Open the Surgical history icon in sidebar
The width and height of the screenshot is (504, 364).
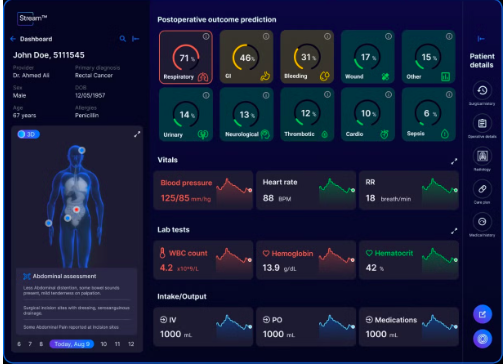(x=482, y=91)
